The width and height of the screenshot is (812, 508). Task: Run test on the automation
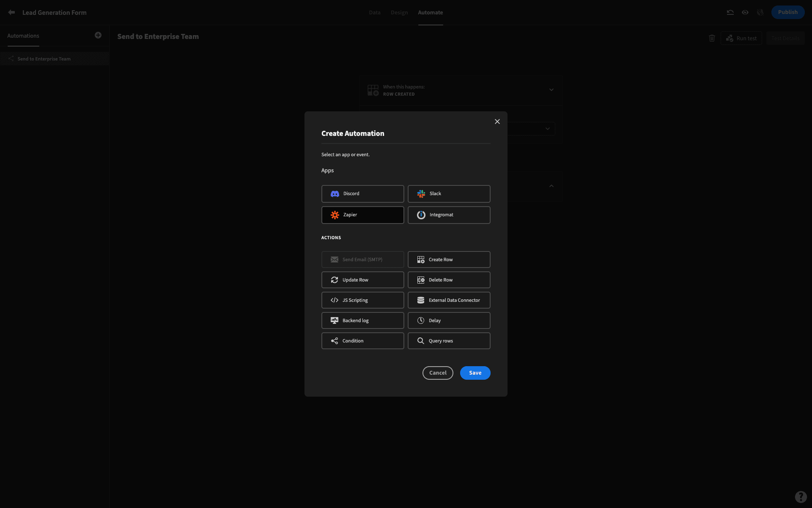click(741, 38)
